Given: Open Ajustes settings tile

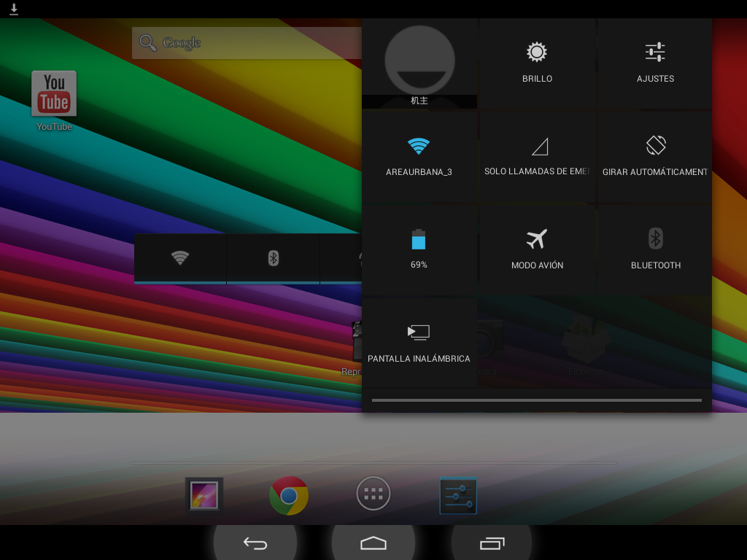Looking at the screenshot, I should point(655,63).
